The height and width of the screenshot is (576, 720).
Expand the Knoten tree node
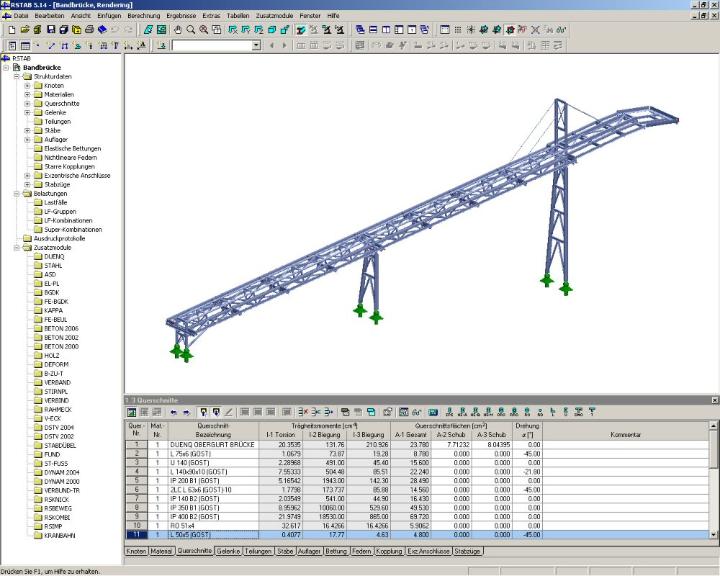[27, 85]
